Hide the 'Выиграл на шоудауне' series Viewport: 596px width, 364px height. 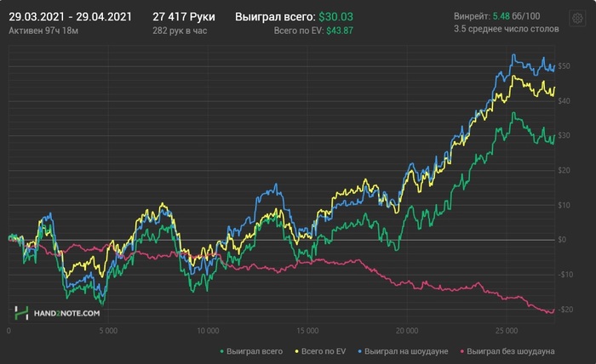[x=406, y=350]
